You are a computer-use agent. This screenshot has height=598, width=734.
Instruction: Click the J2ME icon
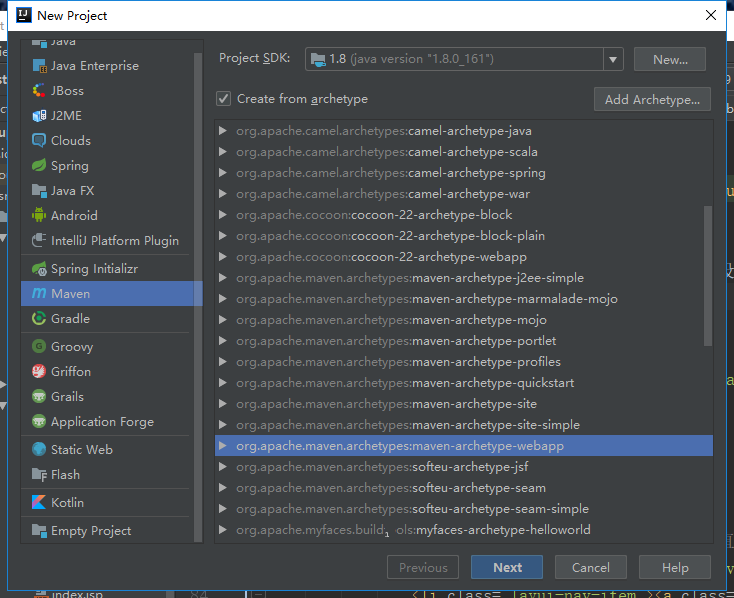[39, 116]
